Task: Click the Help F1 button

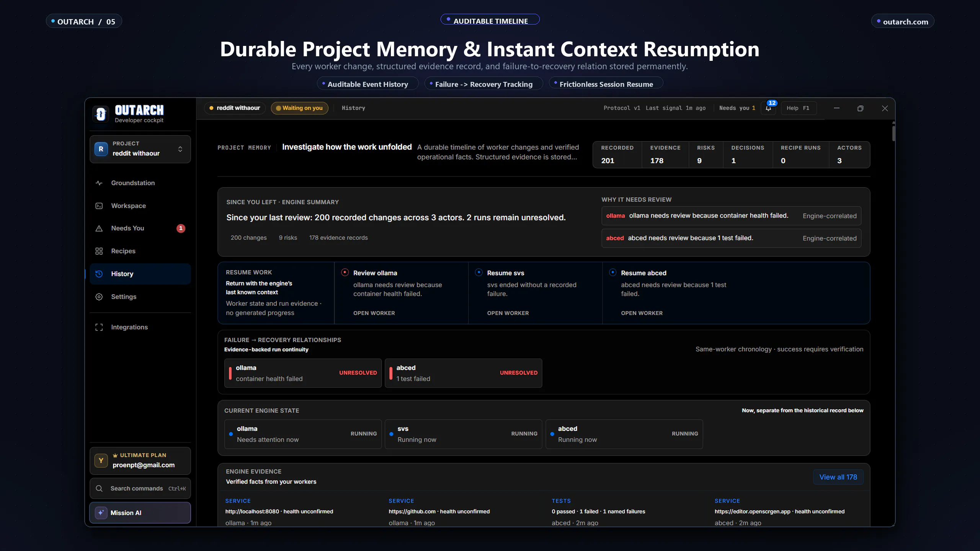Action: pos(798,108)
